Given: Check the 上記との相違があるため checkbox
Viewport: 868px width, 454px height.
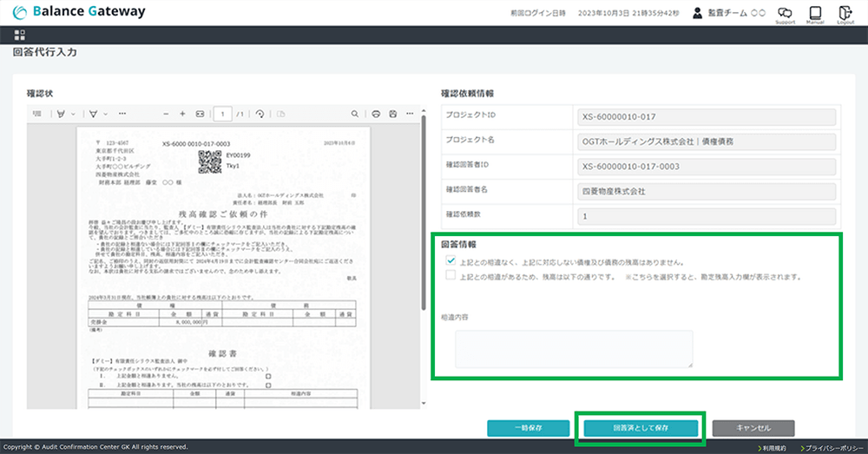Looking at the screenshot, I should pos(450,276).
